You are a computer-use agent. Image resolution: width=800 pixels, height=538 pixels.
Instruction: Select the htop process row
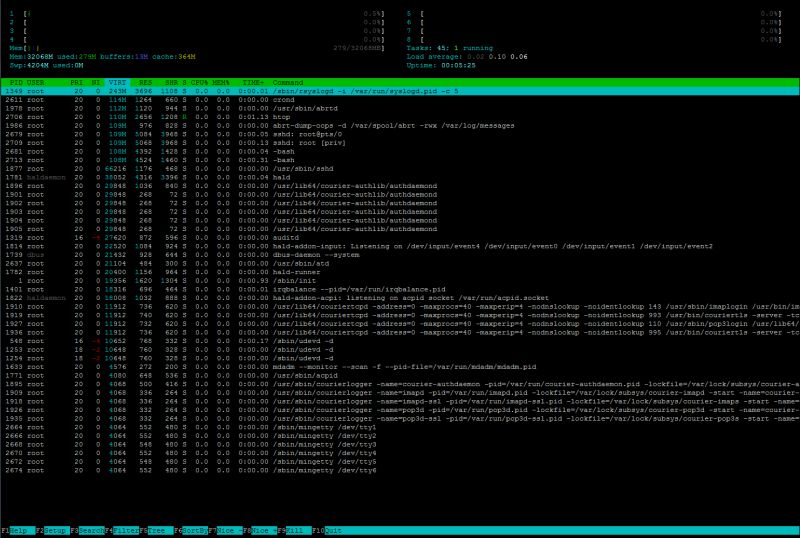[400, 117]
